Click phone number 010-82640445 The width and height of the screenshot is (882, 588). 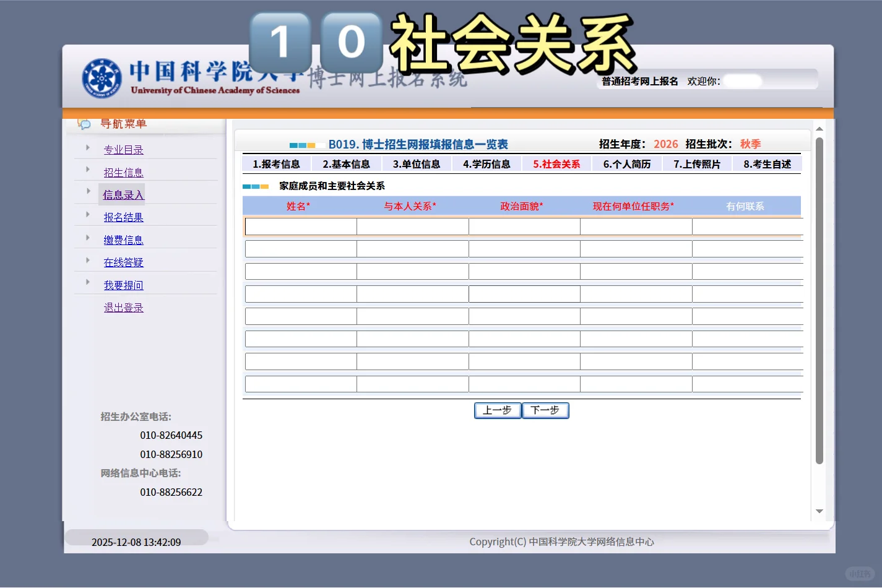171,435
